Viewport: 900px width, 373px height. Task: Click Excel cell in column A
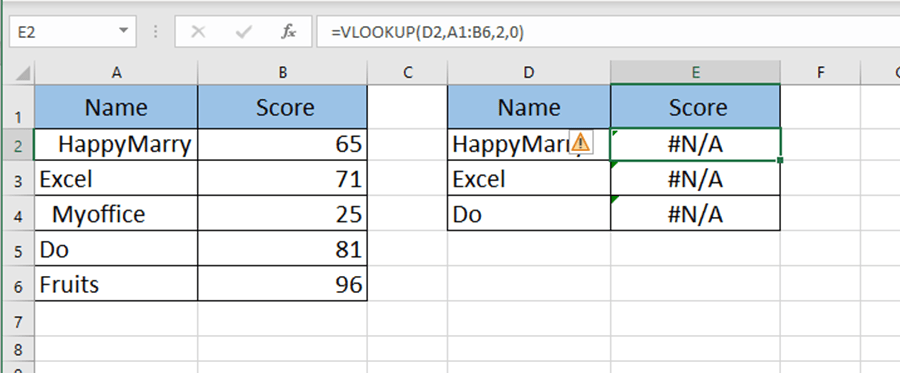(117, 178)
